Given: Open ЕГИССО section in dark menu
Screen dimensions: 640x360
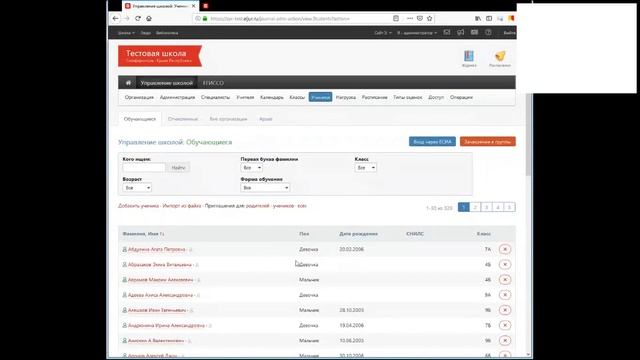Looking at the screenshot, I should pos(213,82).
